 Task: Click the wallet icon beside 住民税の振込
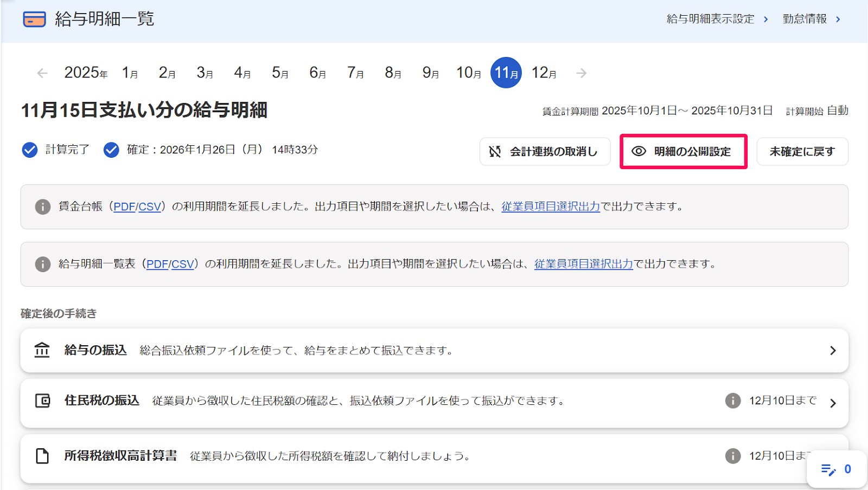[42, 401]
